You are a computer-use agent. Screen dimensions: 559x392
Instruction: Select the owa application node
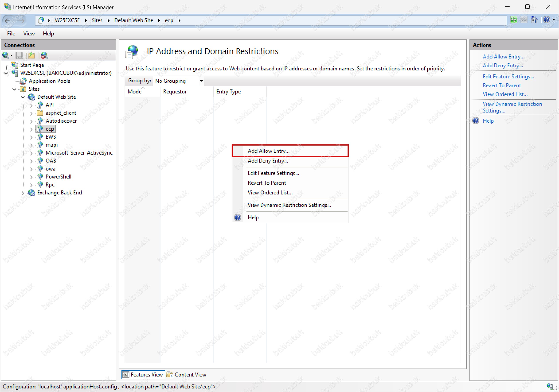50,169
